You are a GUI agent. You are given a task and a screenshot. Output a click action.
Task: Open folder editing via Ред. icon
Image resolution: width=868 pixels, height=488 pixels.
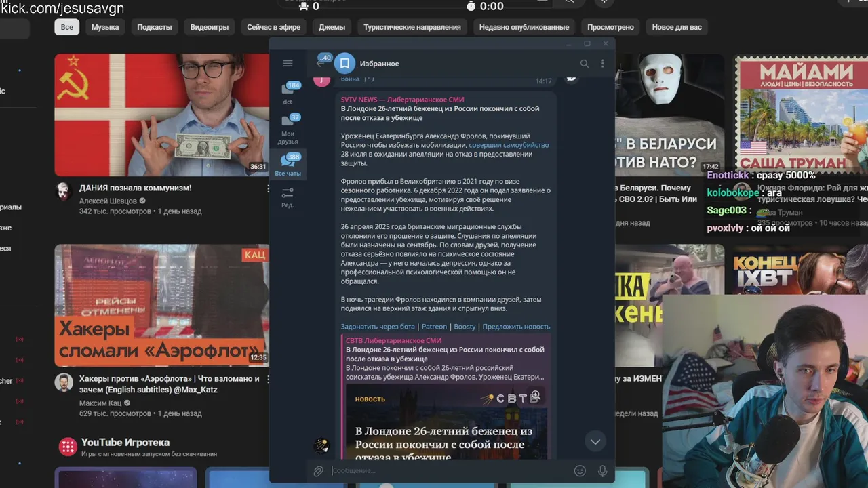(288, 197)
